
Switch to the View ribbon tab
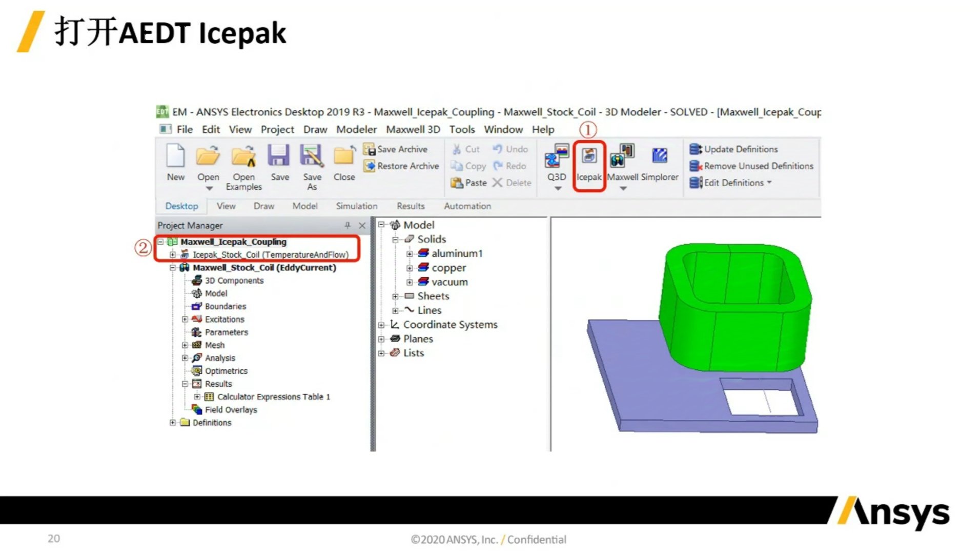click(226, 206)
